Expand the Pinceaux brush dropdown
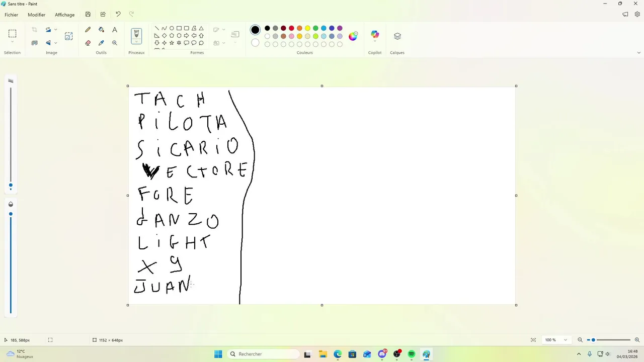 pyautogui.click(x=136, y=42)
